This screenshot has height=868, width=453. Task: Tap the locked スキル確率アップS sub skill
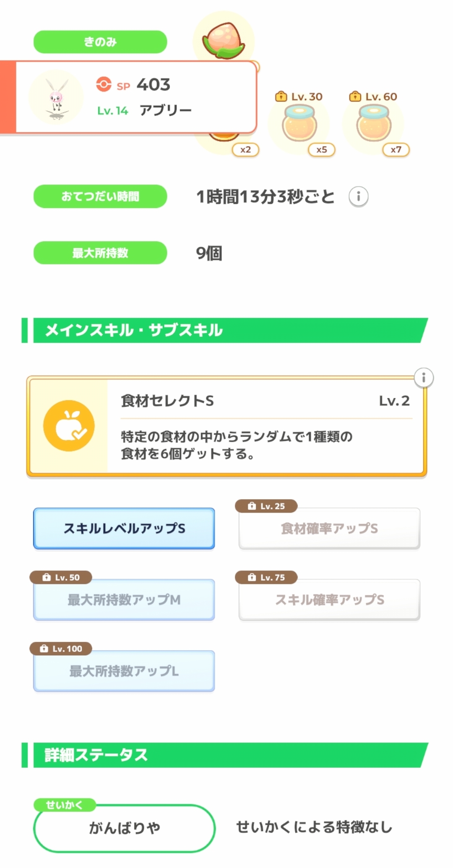pos(329,600)
